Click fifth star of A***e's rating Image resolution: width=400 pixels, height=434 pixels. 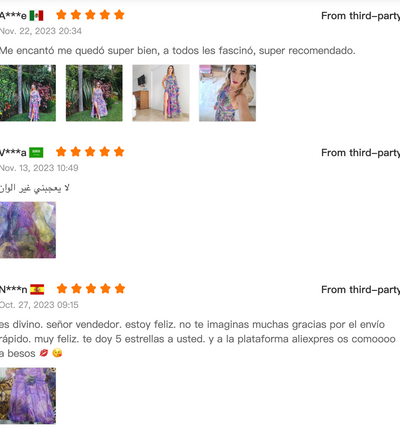click(119, 15)
